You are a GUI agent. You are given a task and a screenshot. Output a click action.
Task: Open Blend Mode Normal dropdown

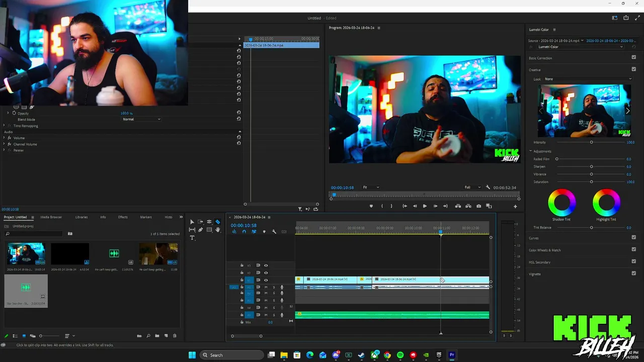click(x=141, y=119)
